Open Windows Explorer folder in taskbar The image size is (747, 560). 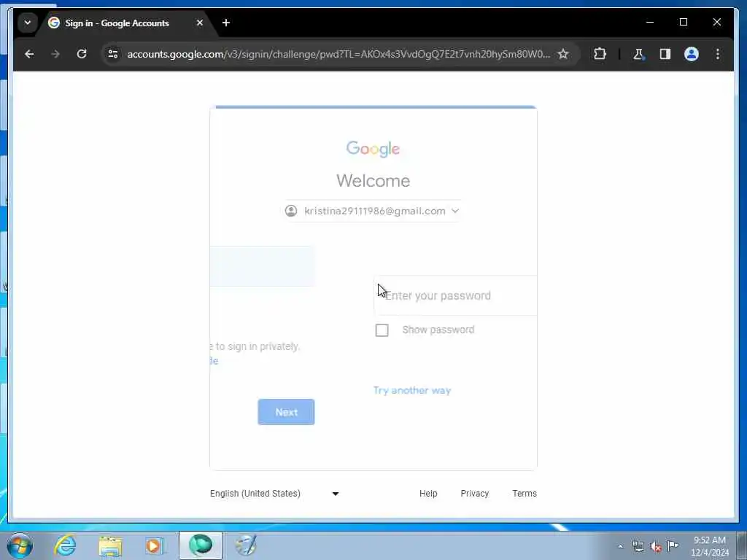[111, 545]
